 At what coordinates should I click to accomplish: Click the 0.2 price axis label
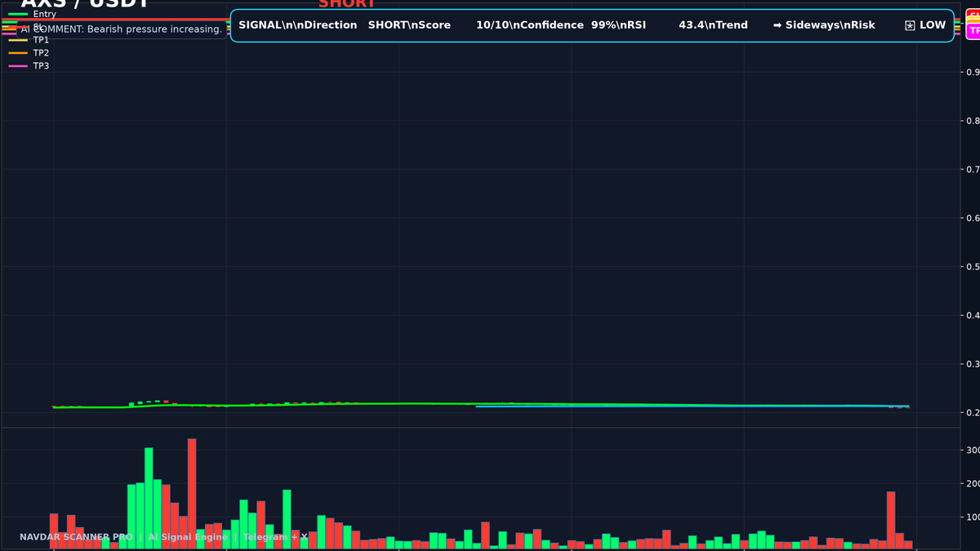pyautogui.click(x=973, y=412)
